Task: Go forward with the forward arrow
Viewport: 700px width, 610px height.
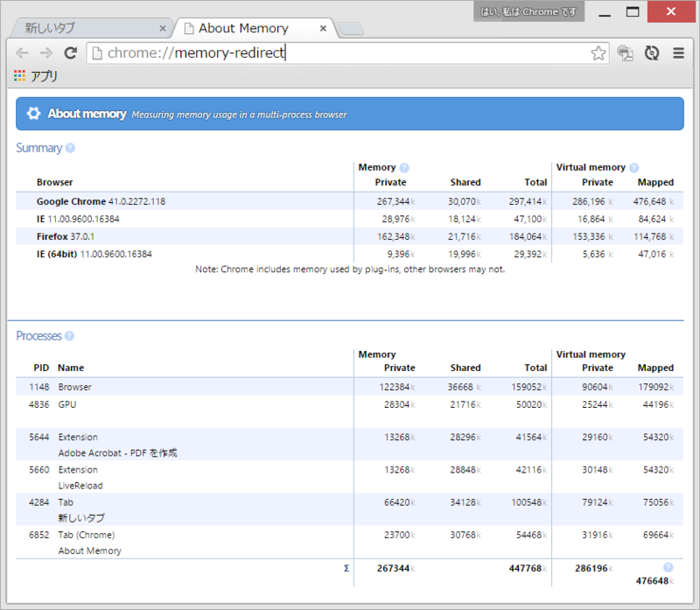Action: 46,53
